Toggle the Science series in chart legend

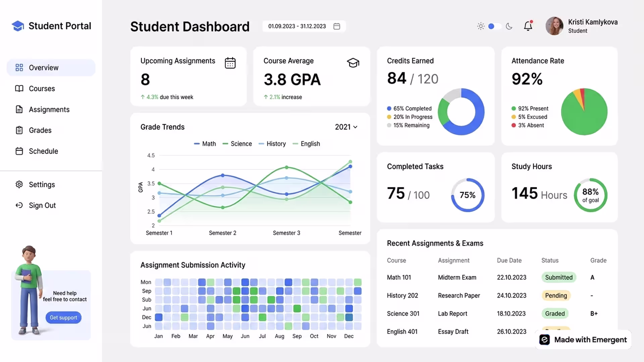pos(237,144)
